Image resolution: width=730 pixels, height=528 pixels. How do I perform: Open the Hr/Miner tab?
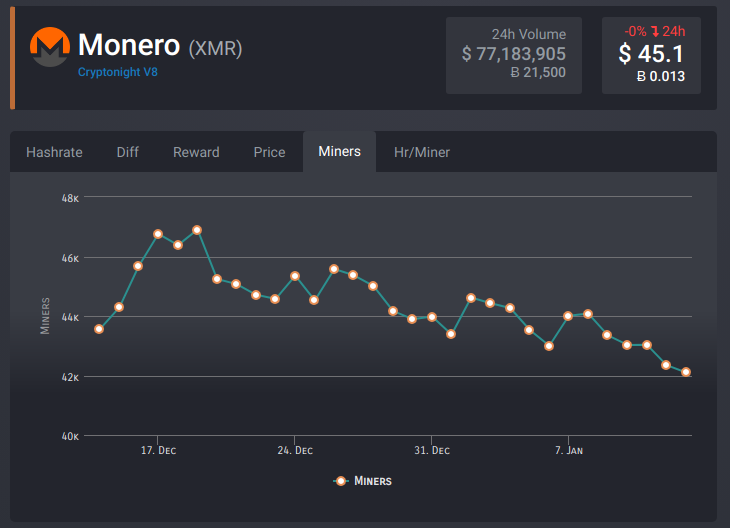[x=422, y=152]
